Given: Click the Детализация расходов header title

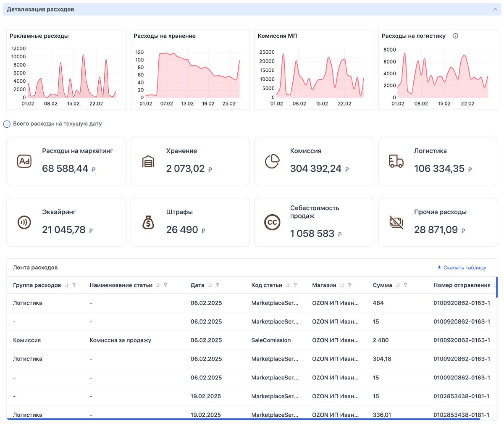Looking at the screenshot, I should [40, 9].
